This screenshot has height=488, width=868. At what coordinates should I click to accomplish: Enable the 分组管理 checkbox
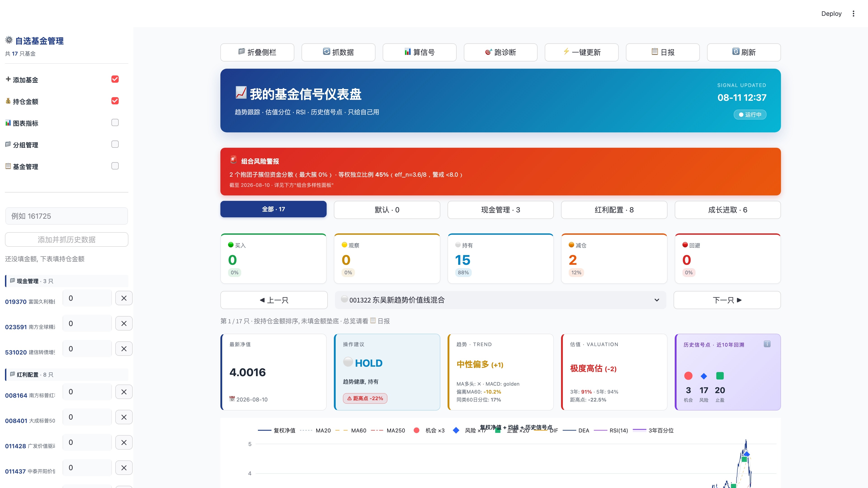click(x=115, y=144)
